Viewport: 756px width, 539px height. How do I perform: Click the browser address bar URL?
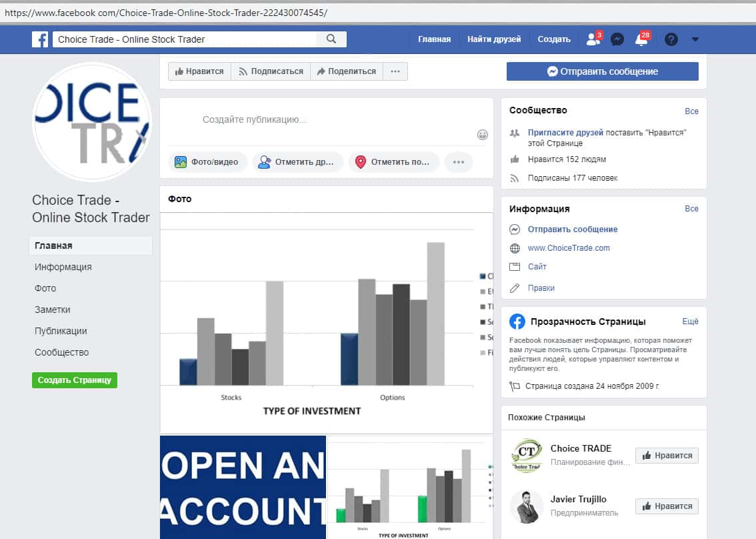click(x=166, y=13)
